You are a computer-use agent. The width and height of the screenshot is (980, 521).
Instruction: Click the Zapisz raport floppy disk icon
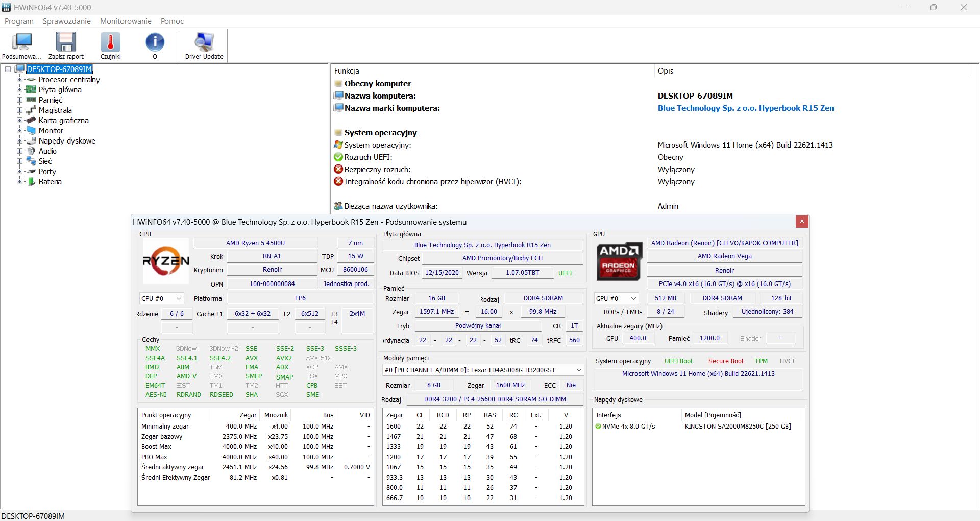[x=66, y=42]
